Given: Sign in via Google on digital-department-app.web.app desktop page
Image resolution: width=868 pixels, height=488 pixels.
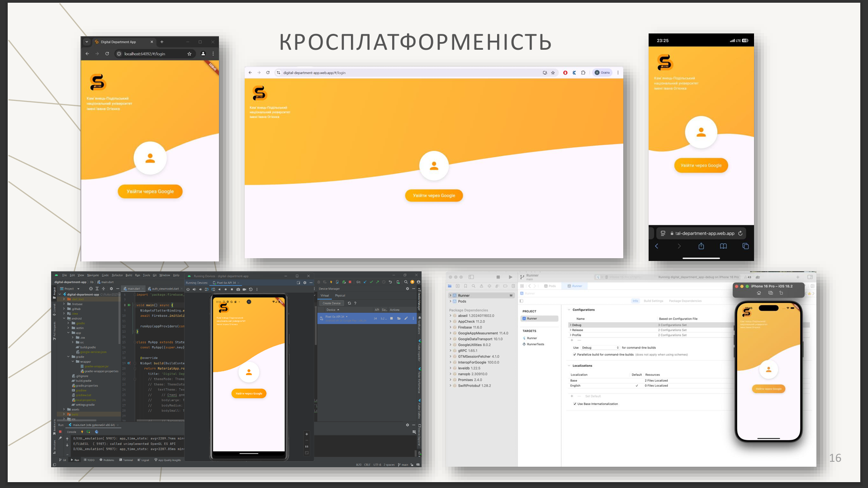Looking at the screenshot, I should coord(434,195).
